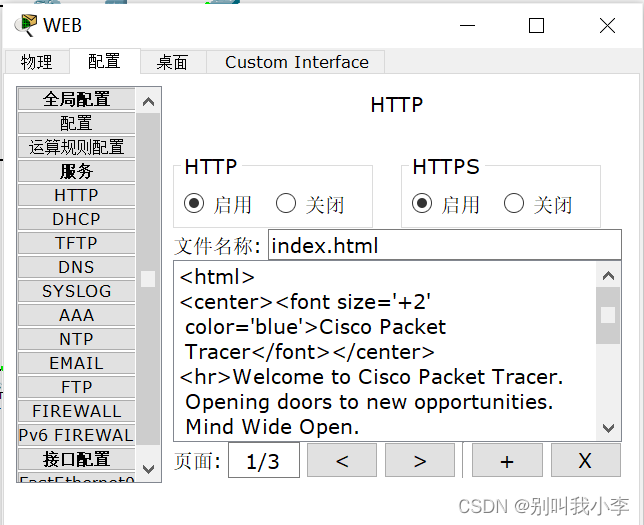The width and height of the screenshot is (644, 525).
Task: Minimize the WEB window
Action: pos(467,25)
